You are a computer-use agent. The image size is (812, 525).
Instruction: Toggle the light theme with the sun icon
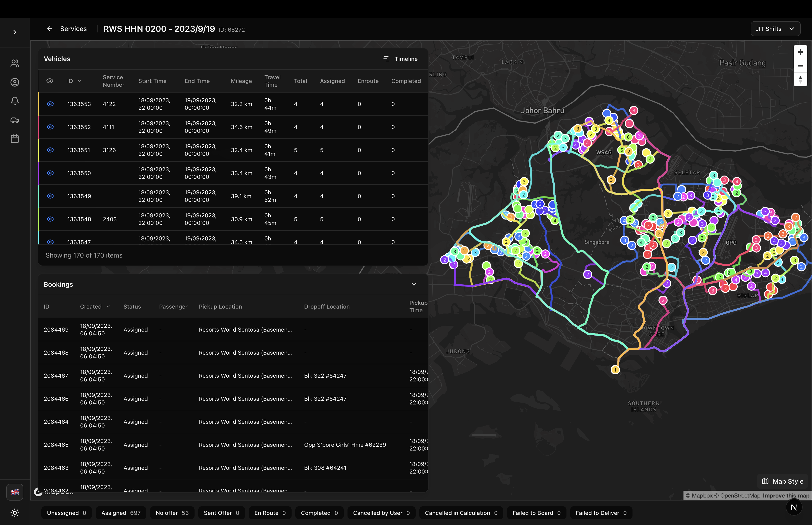tap(15, 513)
